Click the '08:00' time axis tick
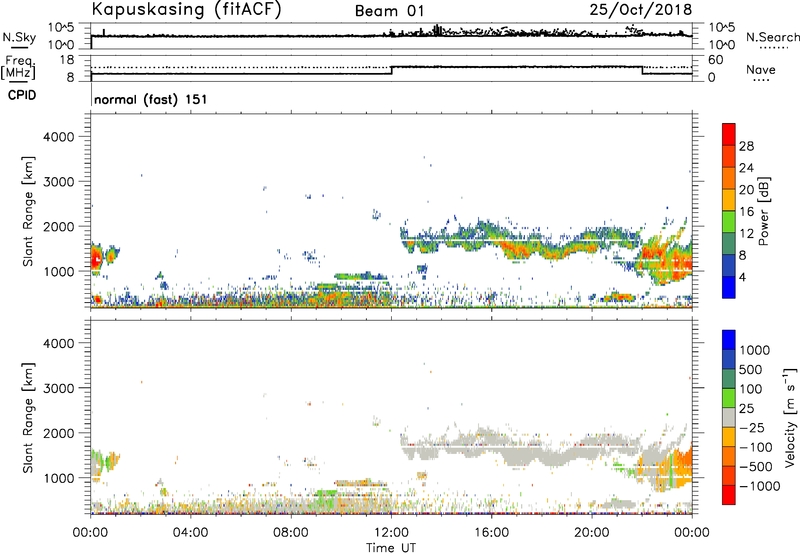Viewport: 800px width, 554px height. (290, 533)
